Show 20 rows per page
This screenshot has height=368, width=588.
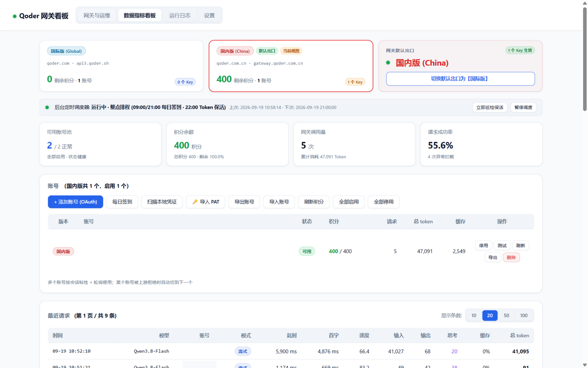click(x=490, y=316)
